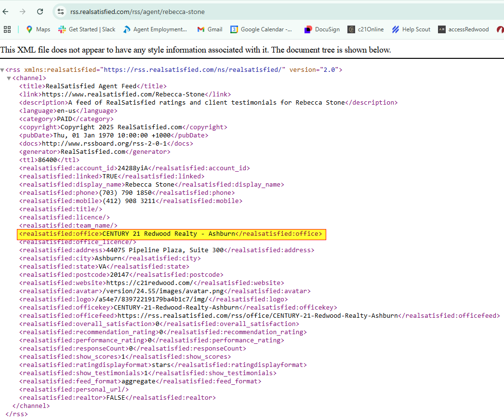
Task: Open site information icon in address bar
Action: pyautogui.click(x=60, y=12)
